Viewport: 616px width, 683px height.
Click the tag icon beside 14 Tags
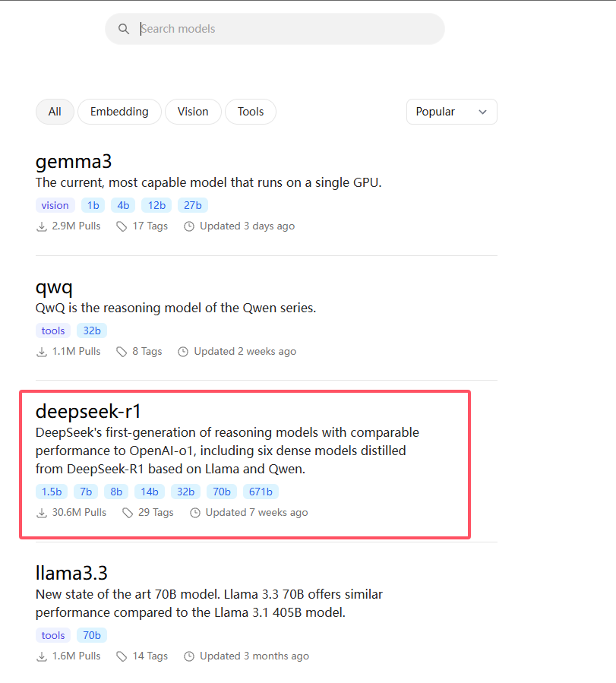122,656
